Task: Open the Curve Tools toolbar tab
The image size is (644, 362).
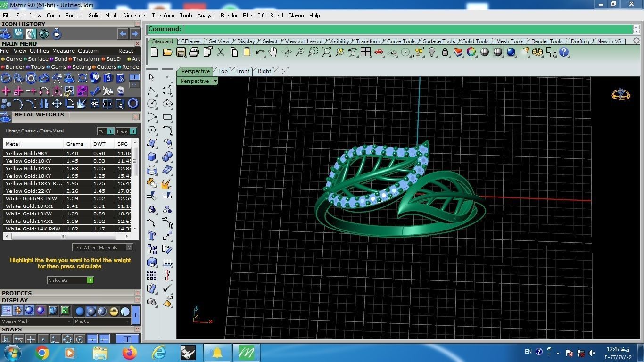Action: (401, 41)
